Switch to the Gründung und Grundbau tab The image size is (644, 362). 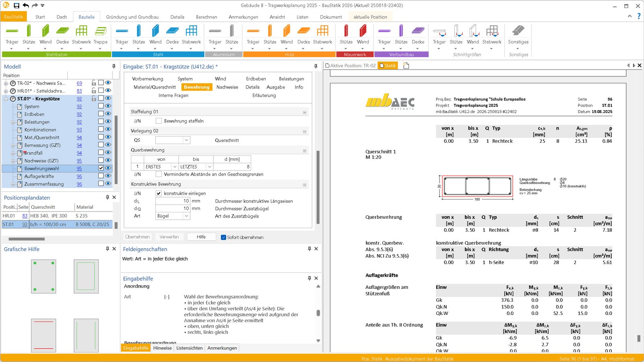coord(132,17)
